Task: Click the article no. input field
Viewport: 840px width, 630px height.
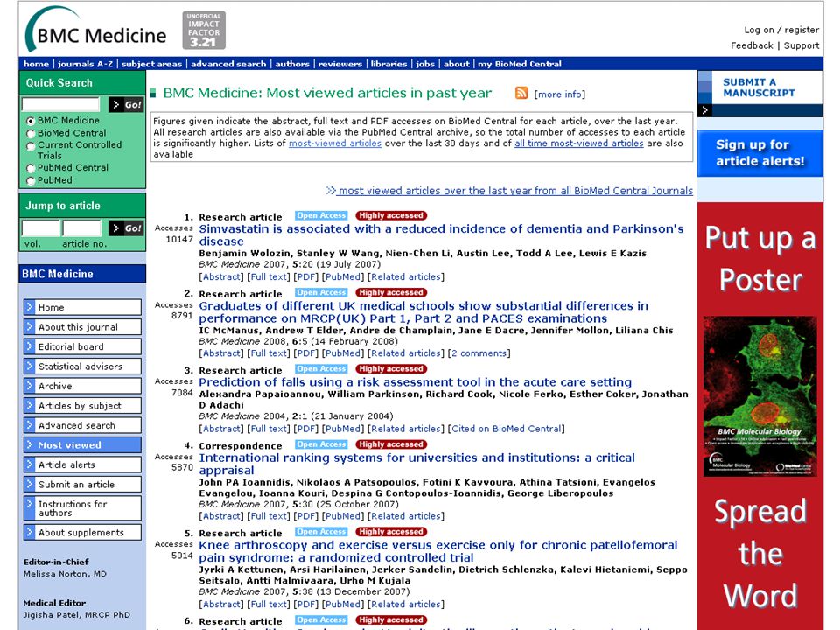Action: [81, 228]
